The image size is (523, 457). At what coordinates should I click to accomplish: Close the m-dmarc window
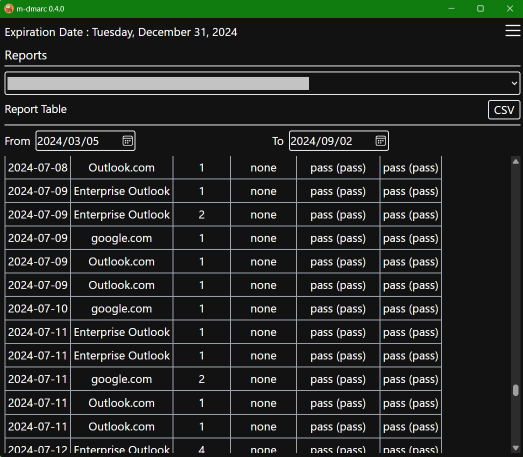[510, 9]
